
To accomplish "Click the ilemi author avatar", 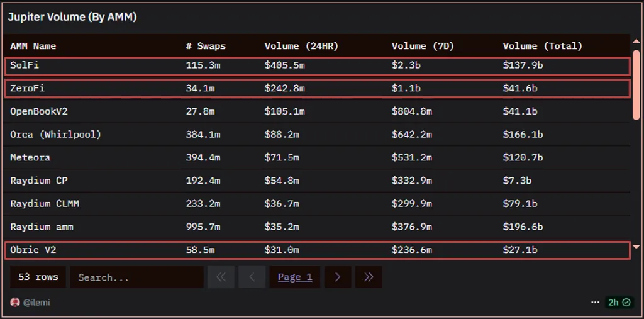I will (15, 303).
